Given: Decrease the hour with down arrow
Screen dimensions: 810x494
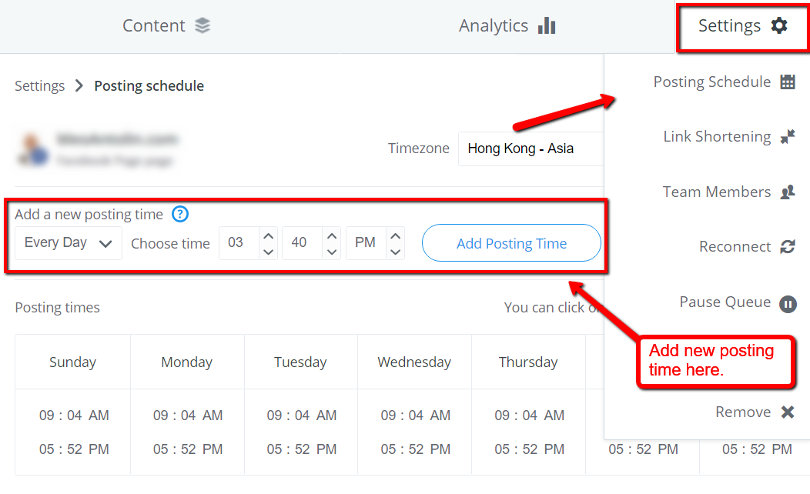Looking at the screenshot, I should tap(268, 252).
